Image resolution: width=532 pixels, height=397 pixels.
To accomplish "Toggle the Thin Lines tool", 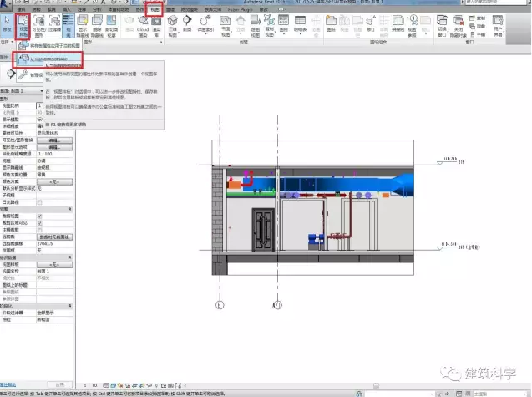I will (68, 26).
